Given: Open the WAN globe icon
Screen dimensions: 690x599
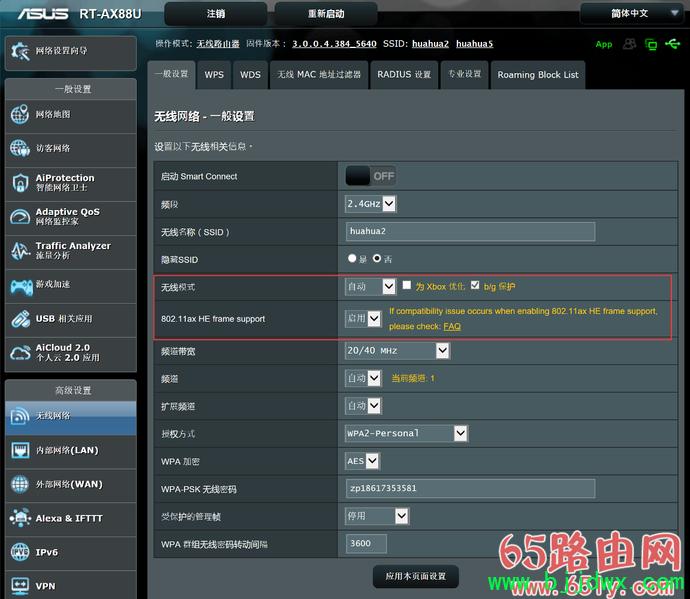Looking at the screenshot, I should pyautogui.click(x=20, y=484).
